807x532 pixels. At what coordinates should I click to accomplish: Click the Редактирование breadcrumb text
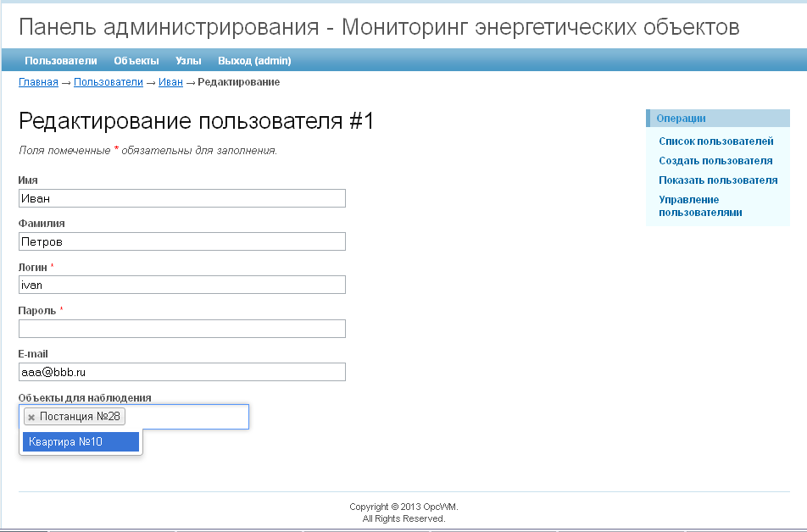point(239,82)
